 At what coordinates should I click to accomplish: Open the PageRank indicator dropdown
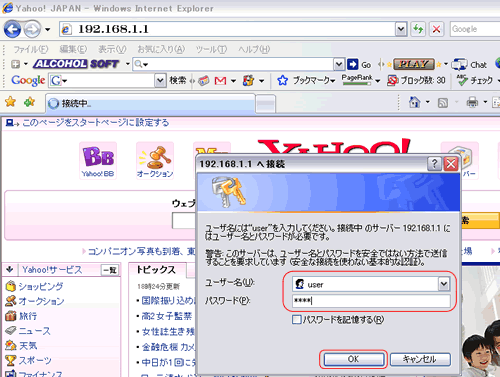[x=378, y=81]
